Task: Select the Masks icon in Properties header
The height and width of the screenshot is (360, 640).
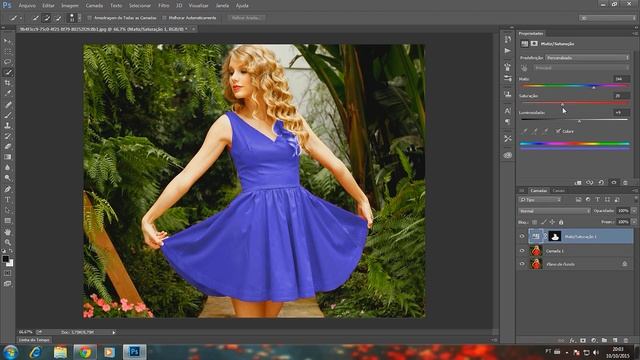Action: pyautogui.click(x=534, y=44)
